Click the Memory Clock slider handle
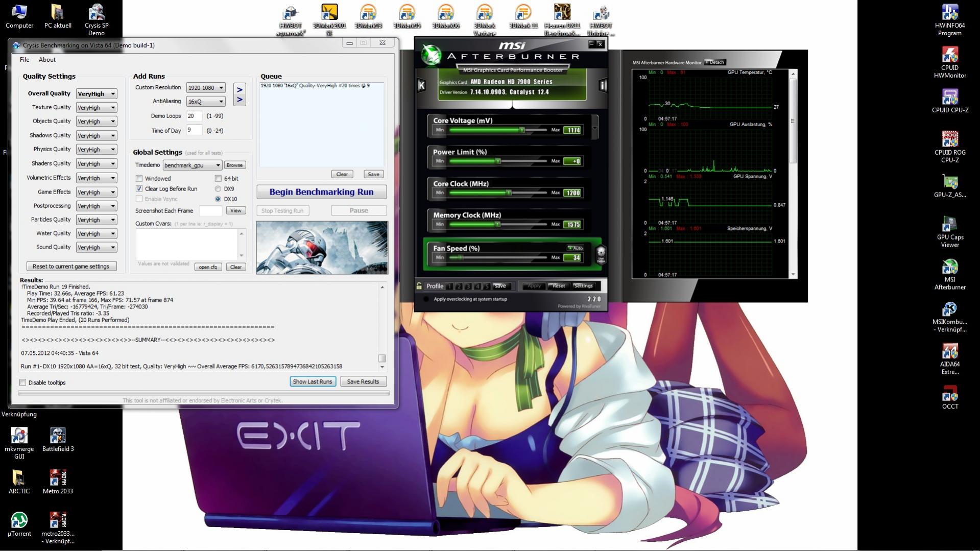Viewport: 980px width, 551px height. click(x=497, y=225)
